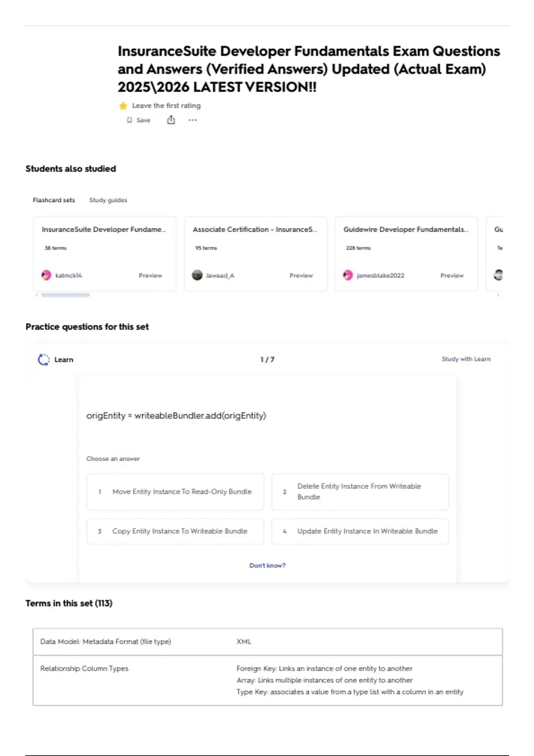Select term Relationship Column Types
The image size is (534, 756).
click(84, 668)
